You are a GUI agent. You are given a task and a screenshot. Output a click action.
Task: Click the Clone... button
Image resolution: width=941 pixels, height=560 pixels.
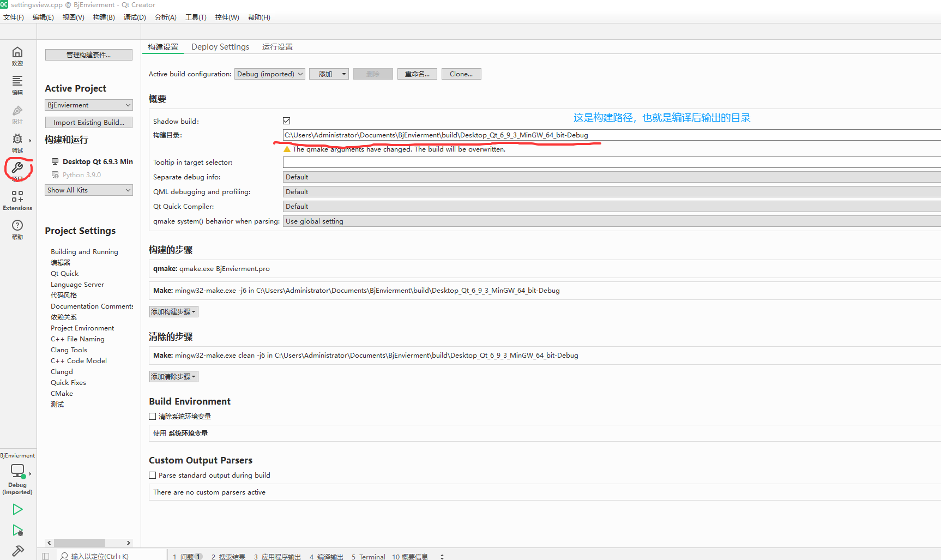point(461,74)
